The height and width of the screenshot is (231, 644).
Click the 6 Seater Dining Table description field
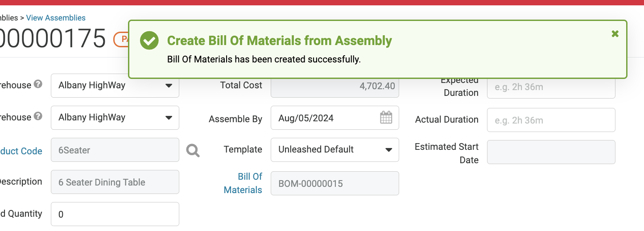point(115,182)
